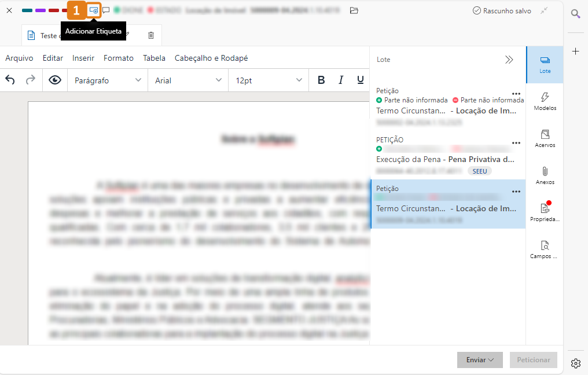Toggle italic formatting

(x=341, y=80)
